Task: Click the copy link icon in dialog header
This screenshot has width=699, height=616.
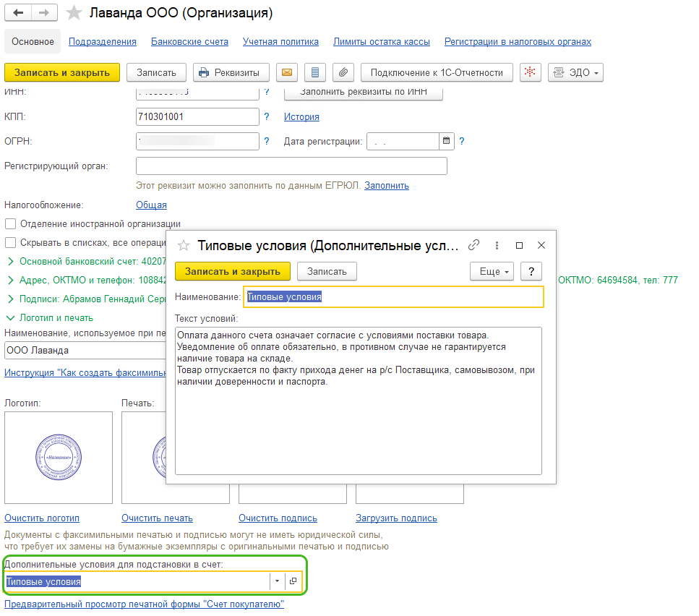Action: pyautogui.click(x=474, y=245)
